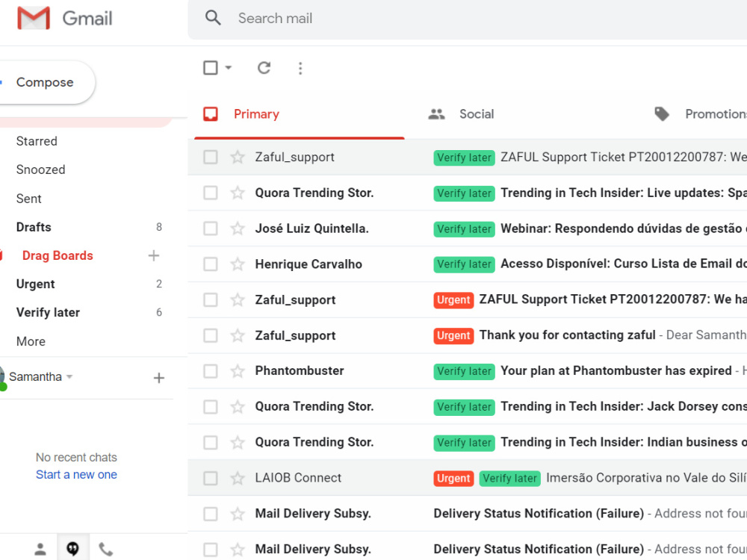The width and height of the screenshot is (747, 560).
Task: Star the first Zaful_support Verify later email
Action: point(238,157)
